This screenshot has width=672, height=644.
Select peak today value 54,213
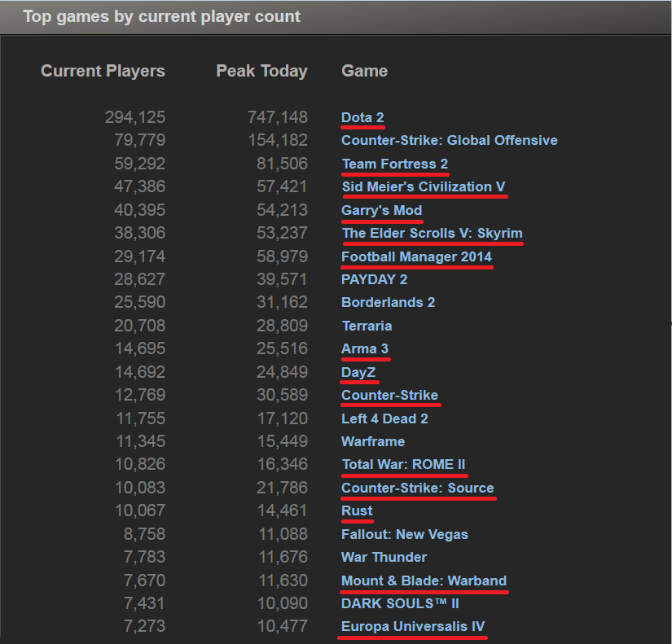click(x=282, y=210)
